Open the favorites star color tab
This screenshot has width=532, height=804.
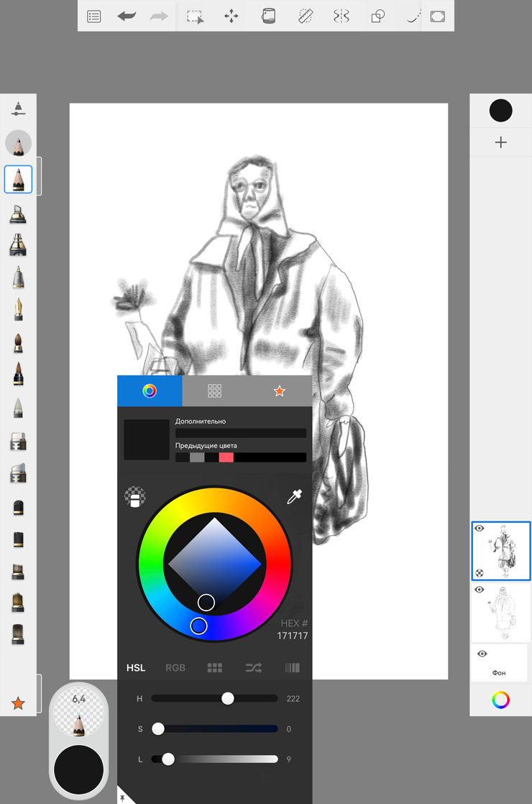point(279,390)
